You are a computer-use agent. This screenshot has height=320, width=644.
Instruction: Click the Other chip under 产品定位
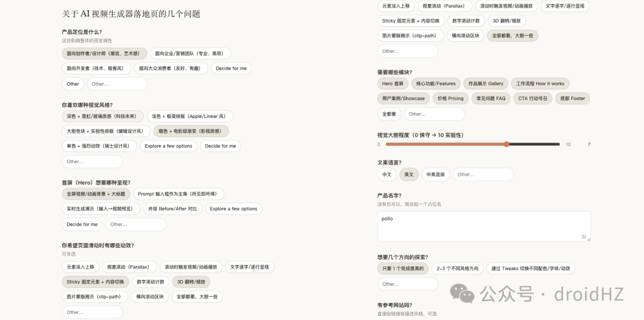pos(73,84)
